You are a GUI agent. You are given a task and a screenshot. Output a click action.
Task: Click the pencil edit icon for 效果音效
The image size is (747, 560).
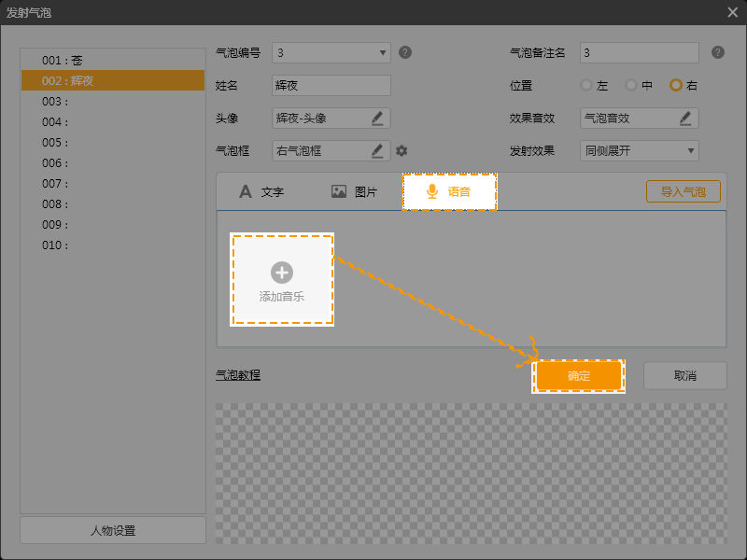coord(685,118)
